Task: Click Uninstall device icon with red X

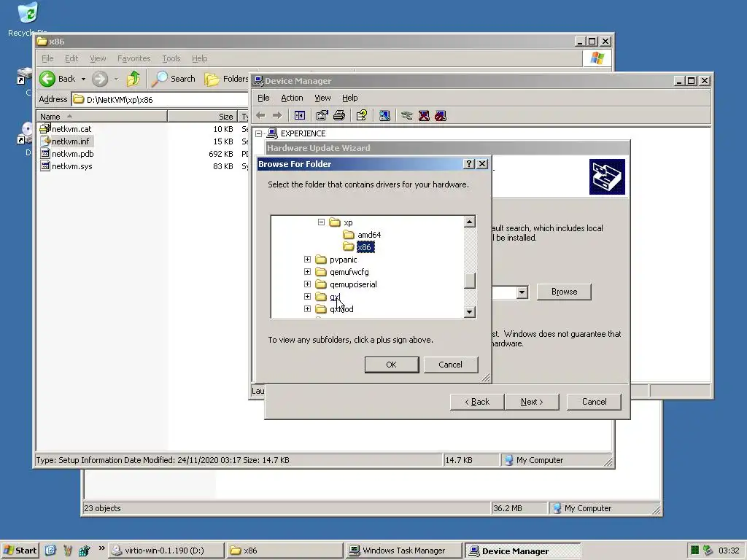Action: 424,115
